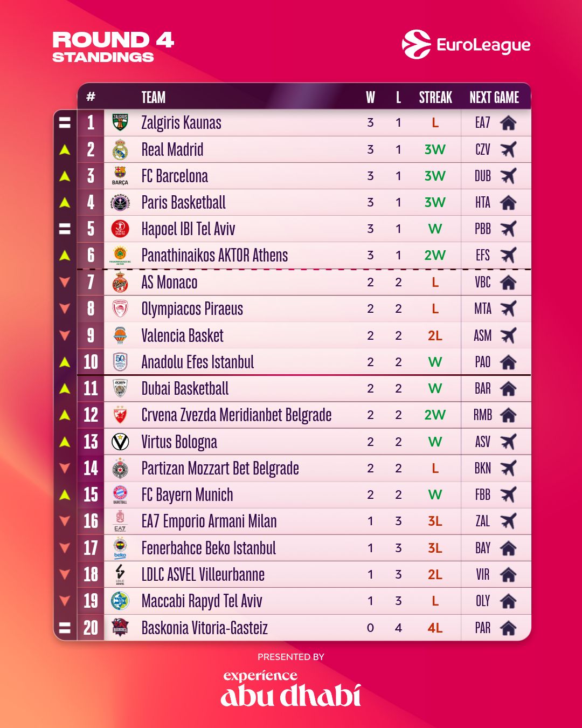The height and width of the screenshot is (728, 582).
Task: Open the Paris Basketball team name
Action: click(183, 203)
